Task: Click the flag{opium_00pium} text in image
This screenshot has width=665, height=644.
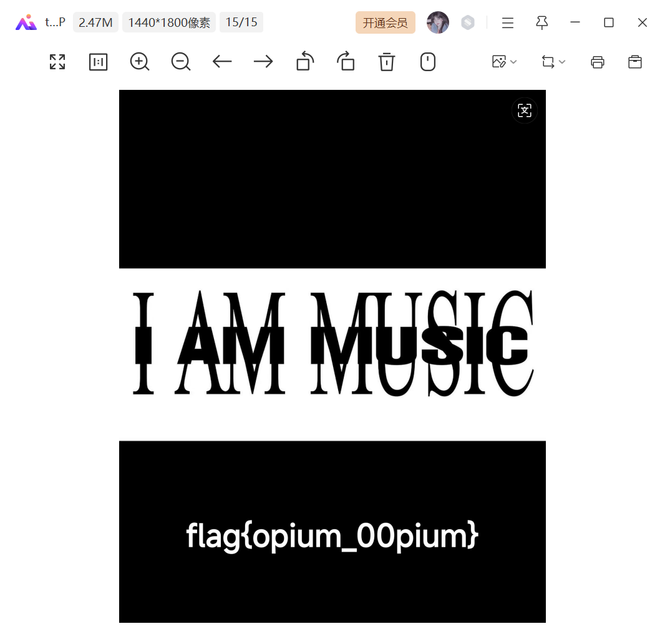Action: pyautogui.click(x=332, y=537)
